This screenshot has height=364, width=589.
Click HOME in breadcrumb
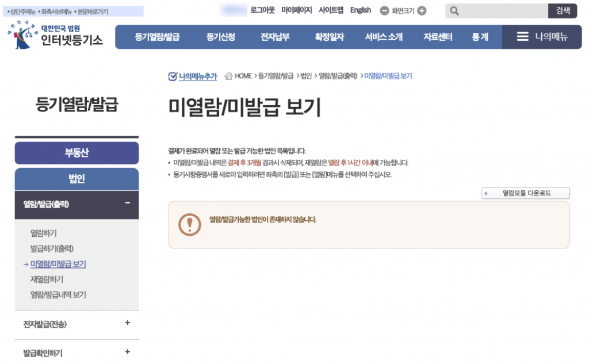(x=243, y=76)
